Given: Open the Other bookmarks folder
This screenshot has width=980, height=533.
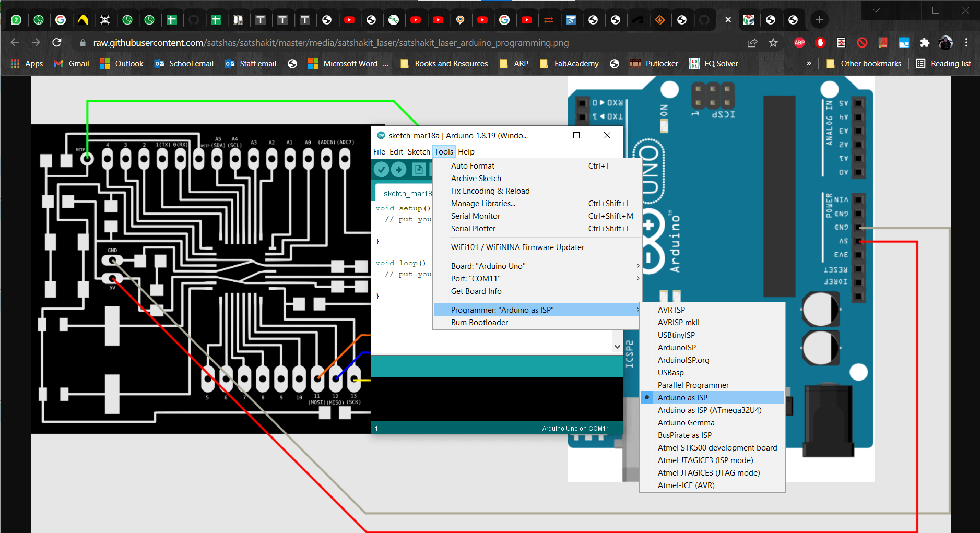Looking at the screenshot, I should [864, 63].
